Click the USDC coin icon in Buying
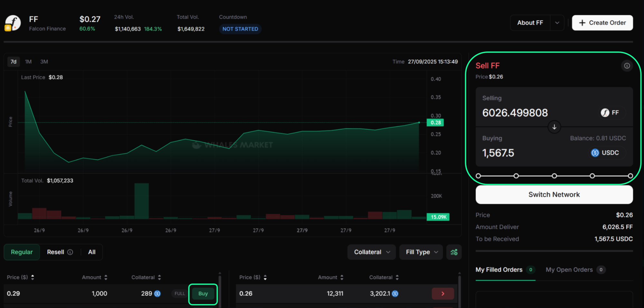The image size is (644, 308). [x=595, y=153]
